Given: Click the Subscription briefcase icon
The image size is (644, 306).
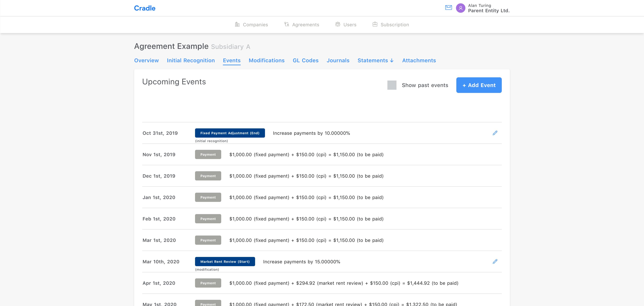Looking at the screenshot, I should 375,24.
